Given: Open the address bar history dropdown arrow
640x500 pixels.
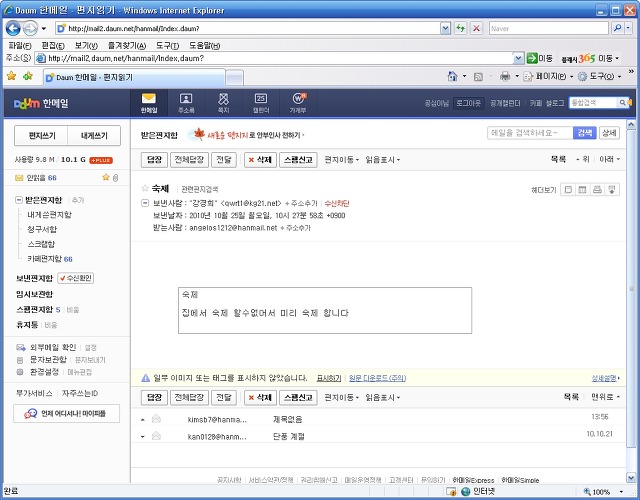Looking at the screenshot, I should pyautogui.click(x=445, y=28).
